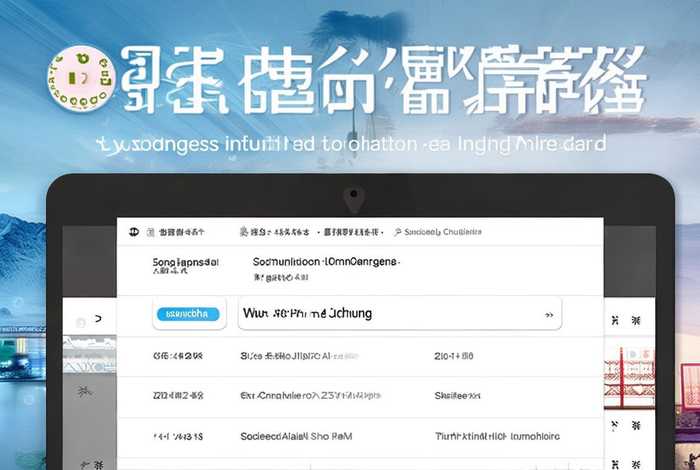
Task: Select the 'SocieecdAlaial Sho ReM' row text
Action: [x=296, y=437]
